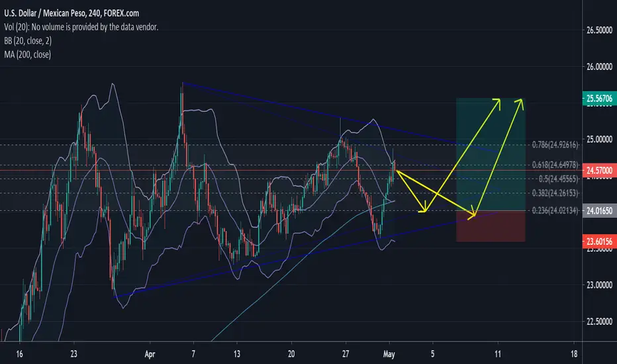The image size is (617, 364).
Task: Select the red stop-loss zone of long position
Action: pos(491,226)
